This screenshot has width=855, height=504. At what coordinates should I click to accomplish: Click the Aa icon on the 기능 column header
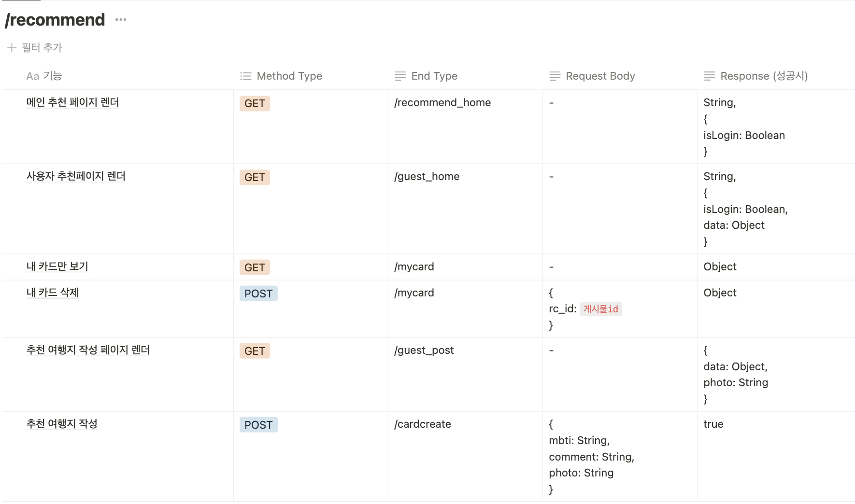(32, 76)
